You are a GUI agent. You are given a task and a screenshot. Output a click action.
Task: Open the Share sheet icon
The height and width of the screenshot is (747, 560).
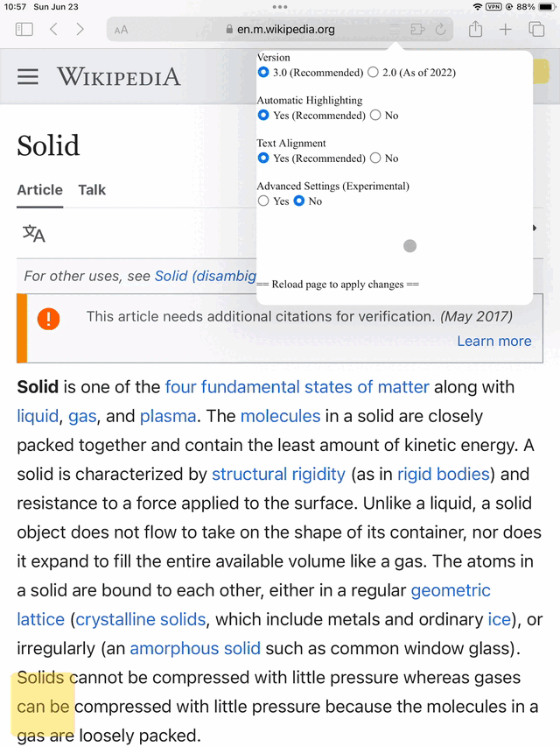coord(475,30)
